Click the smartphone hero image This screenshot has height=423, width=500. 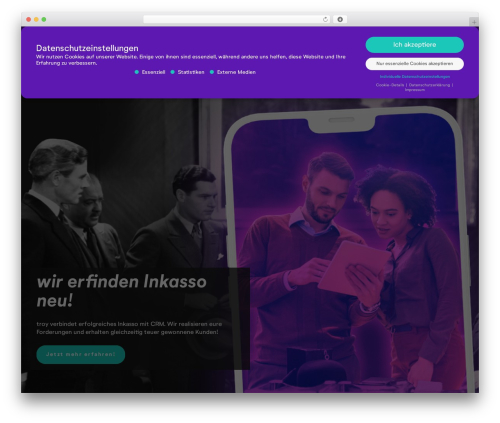click(348, 249)
